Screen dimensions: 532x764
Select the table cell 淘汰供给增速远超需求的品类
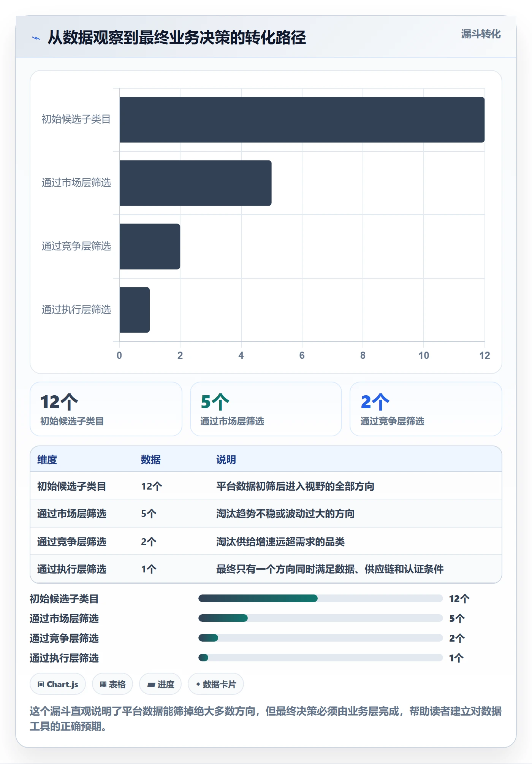coord(280,542)
